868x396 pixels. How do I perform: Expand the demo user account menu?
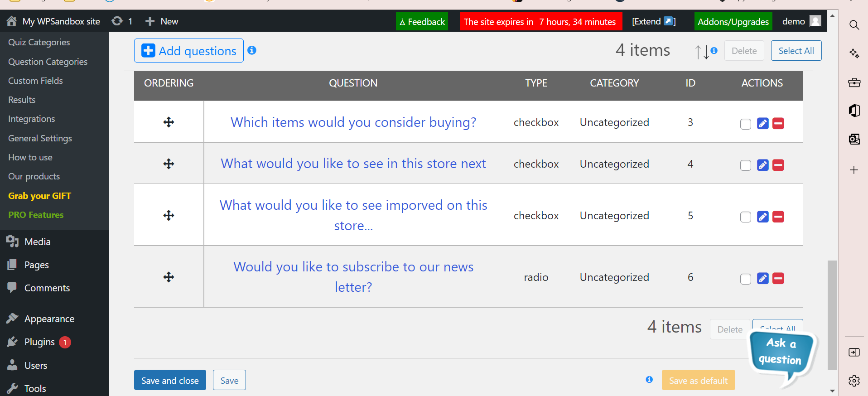pos(800,21)
